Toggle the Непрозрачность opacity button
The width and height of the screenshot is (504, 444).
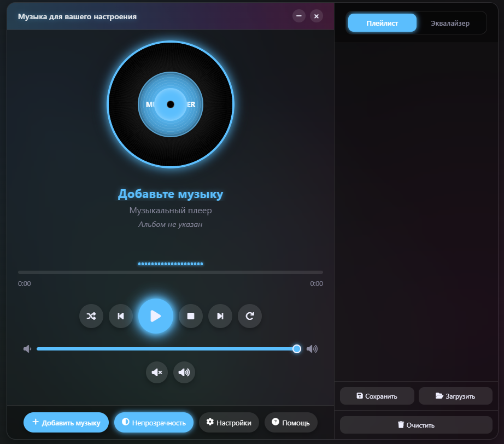(x=154, y=423)
